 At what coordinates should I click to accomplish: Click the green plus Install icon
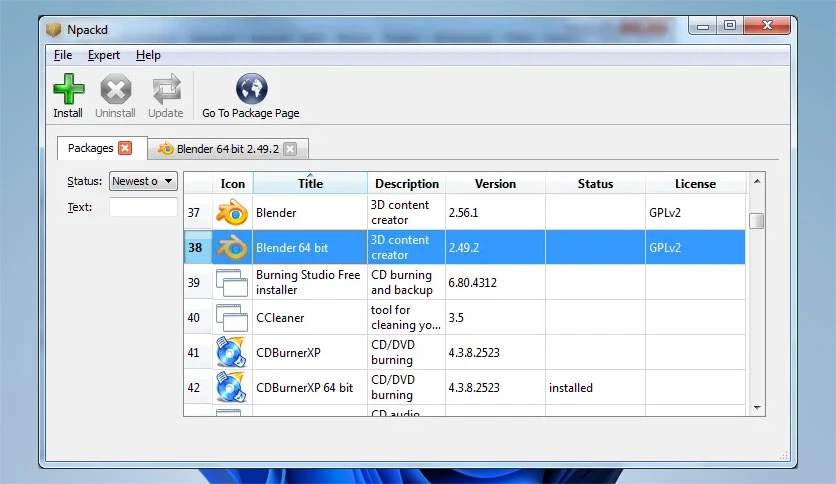tap(69, 89)
